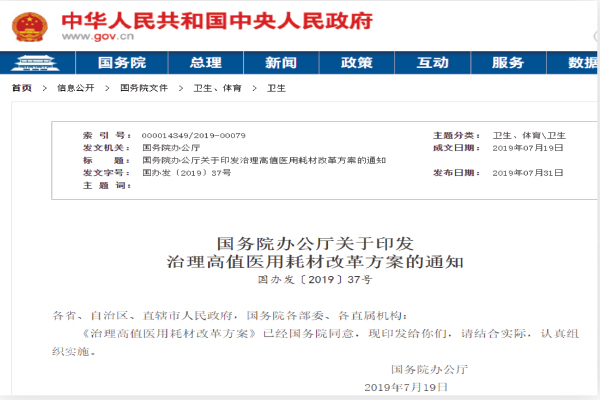Image resolution: width=600 pixels, height=400 pixels.
Task: Open the 数据 navigation tab
Action: (582, 63)
